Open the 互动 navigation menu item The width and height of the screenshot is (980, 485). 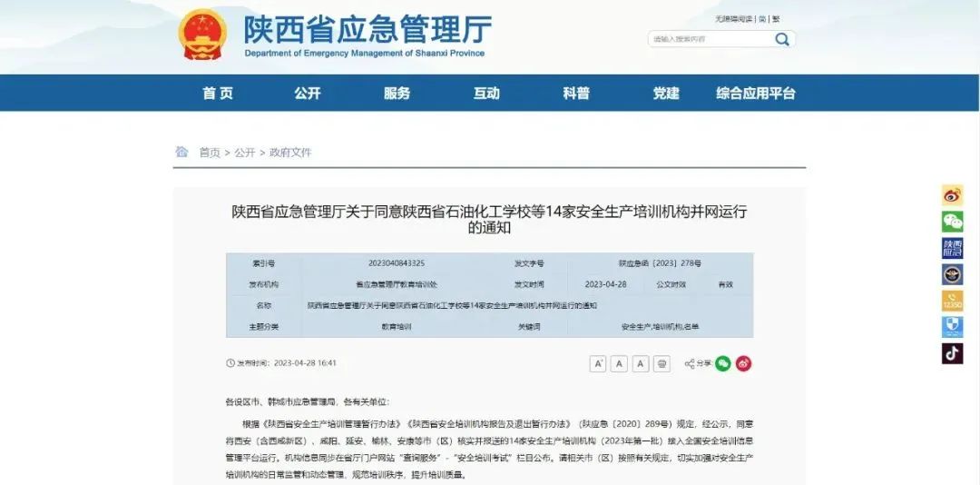tap(486, 94)
